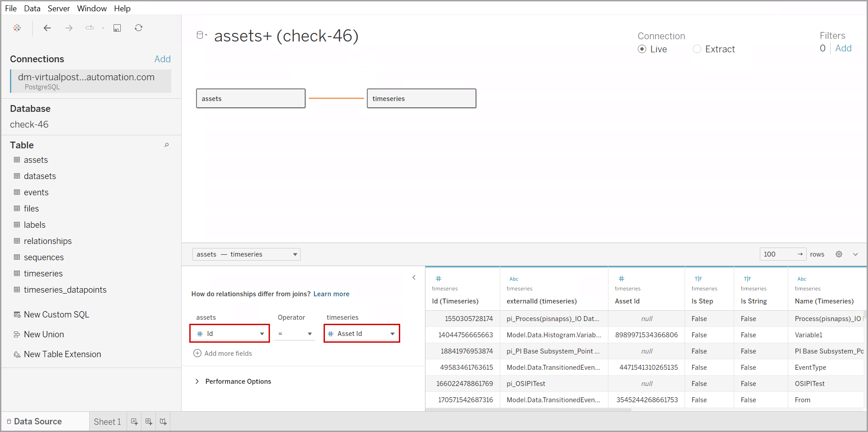This screenshot has width=868, height=432.
Task: Expand Performance Options section
Action: [197, 381]
